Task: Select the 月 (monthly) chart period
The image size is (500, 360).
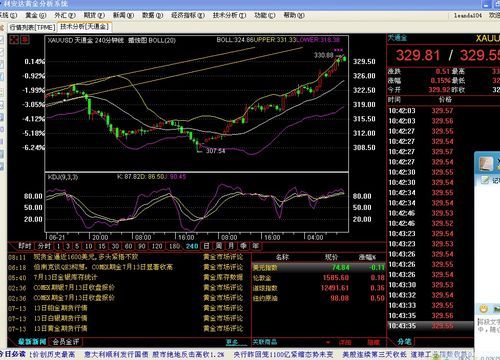Action: [x=231, y=246]
